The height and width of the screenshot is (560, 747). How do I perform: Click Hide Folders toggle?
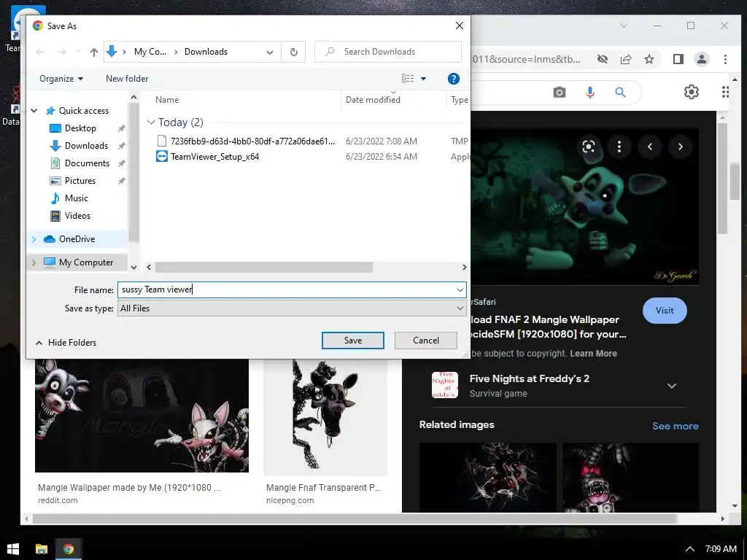coord(66,343)
